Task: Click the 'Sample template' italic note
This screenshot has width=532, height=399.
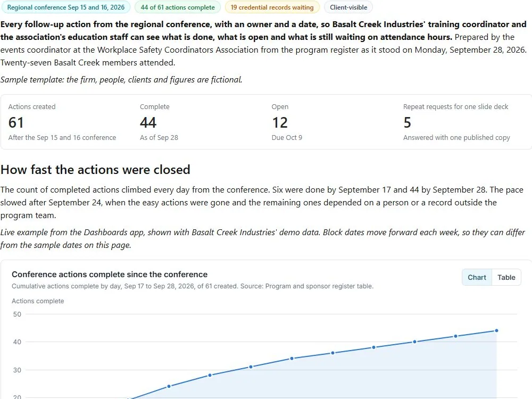Action: (121, 79)
